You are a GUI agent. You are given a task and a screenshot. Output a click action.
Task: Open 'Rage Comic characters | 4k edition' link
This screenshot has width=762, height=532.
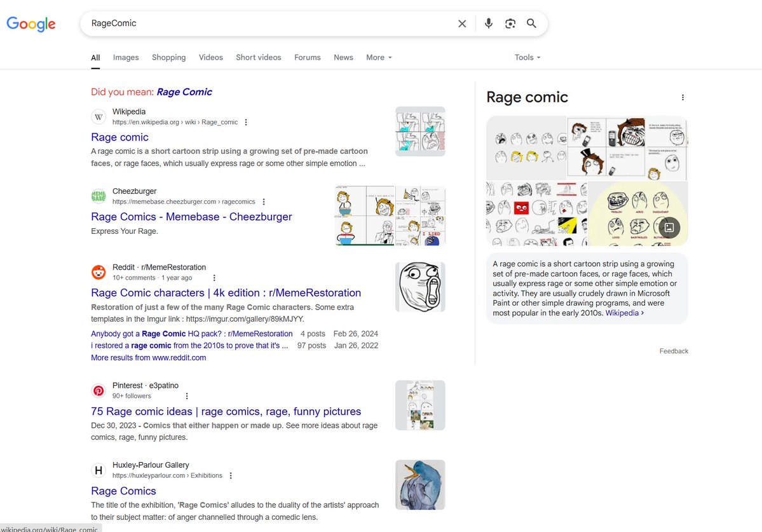pyautogui.click(x=226, y=292)
